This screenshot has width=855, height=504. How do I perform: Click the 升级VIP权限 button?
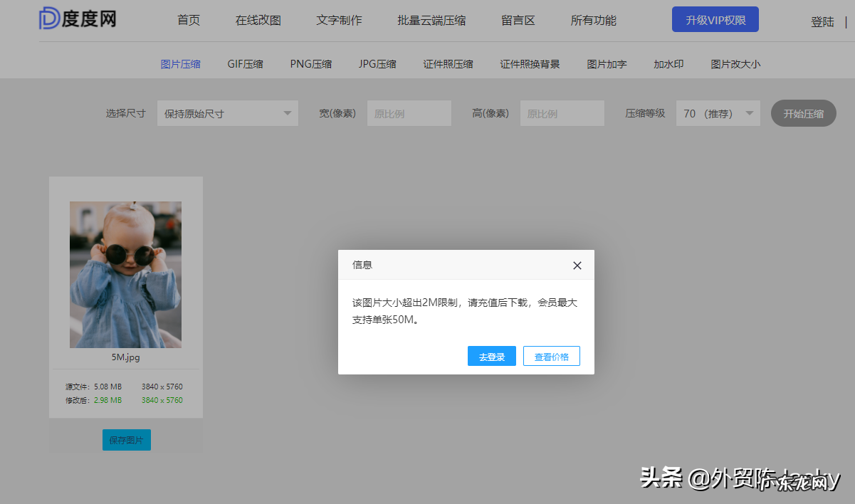pos(715,19)
